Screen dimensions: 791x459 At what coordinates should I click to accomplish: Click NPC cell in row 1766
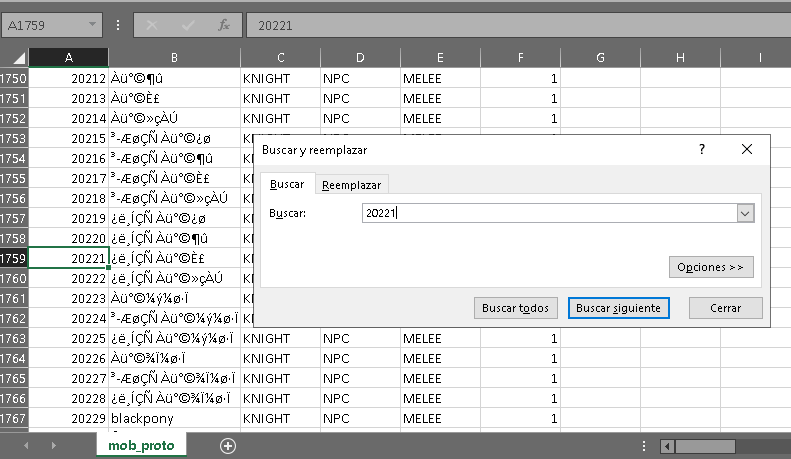[x=360, y=398]
